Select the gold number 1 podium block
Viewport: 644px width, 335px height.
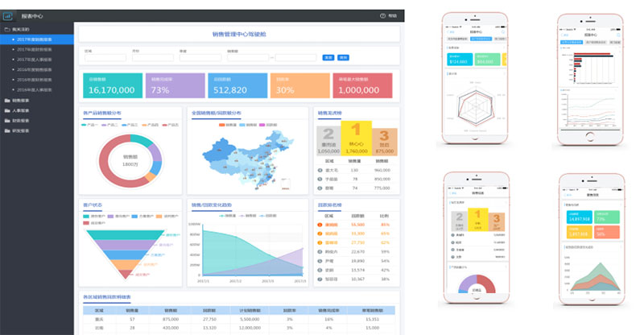(x=356, y=138)
